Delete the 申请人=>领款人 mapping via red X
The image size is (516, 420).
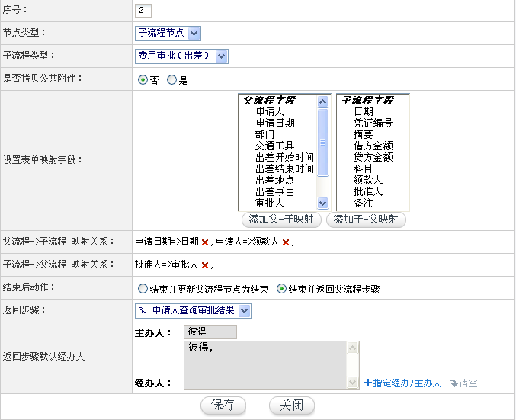click(x=286, y=242)
